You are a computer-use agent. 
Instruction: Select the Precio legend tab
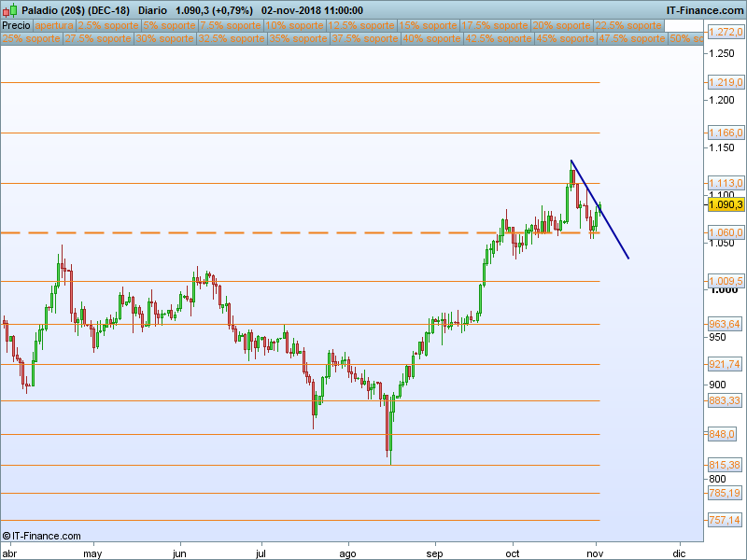click(x=17, y=25)
